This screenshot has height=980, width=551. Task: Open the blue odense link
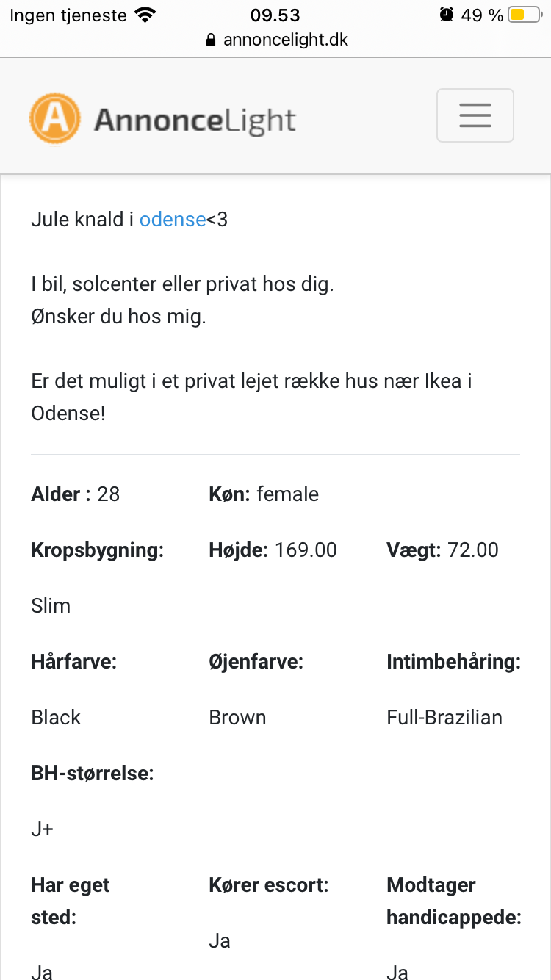click(x=173, y=219)
